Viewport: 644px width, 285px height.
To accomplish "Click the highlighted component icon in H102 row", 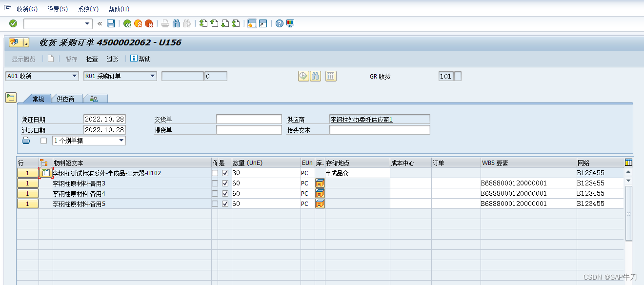I will point(46,173).
